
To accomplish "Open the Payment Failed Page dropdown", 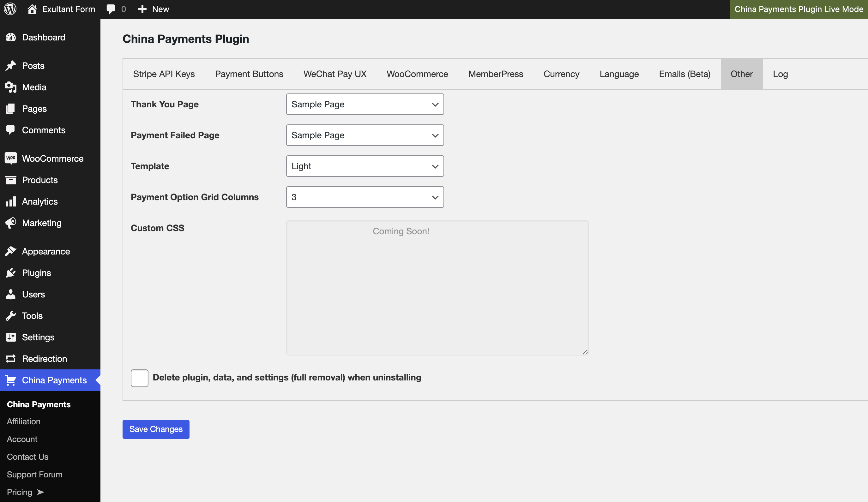I will [x=365, y=135].
